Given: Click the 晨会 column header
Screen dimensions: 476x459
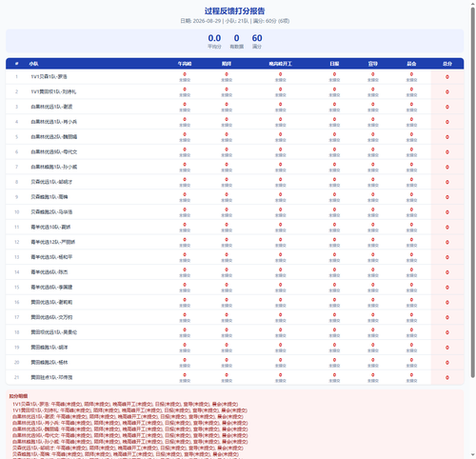Looking at the screenshot, I should point(411,64).
